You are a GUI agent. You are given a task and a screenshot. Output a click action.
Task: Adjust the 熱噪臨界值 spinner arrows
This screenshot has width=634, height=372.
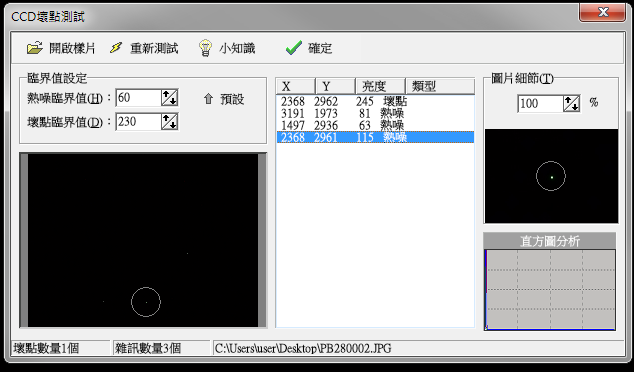pyautogui.click(x=169, y=98)
